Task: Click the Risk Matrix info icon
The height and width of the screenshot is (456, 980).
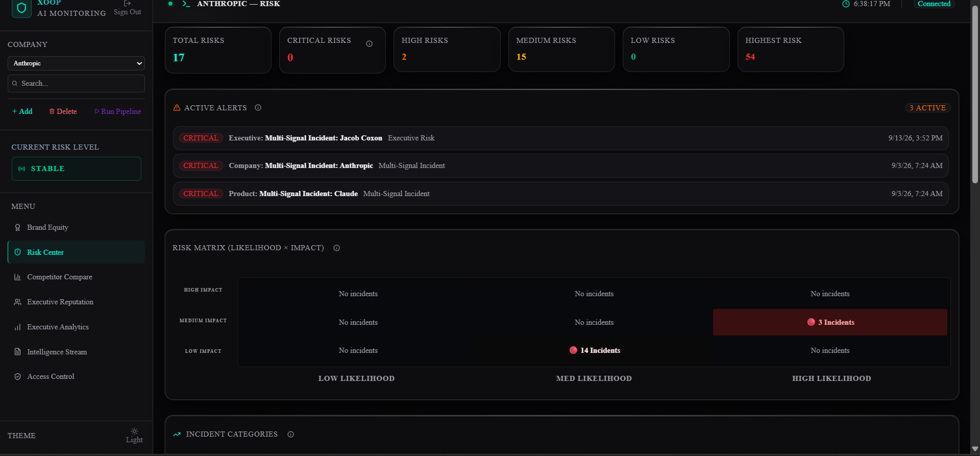Action: point(337,248)
